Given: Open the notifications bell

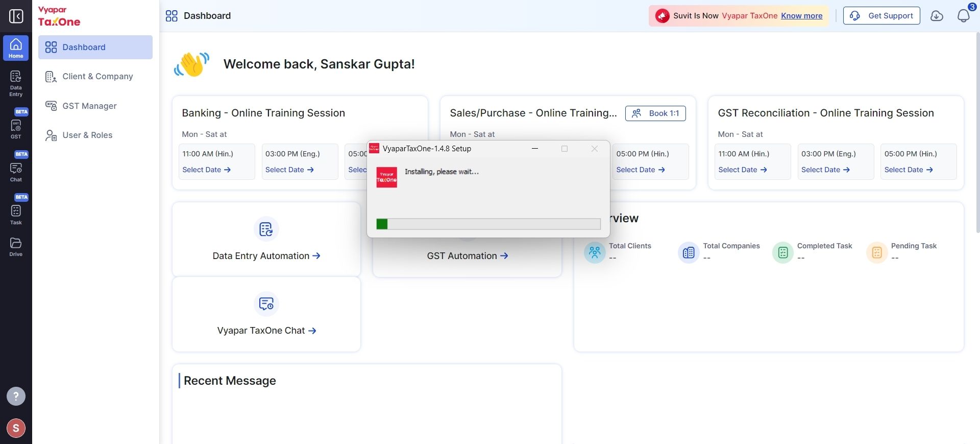Looking at the screenshot, I should pyautogui.click(x=964, y=16).
